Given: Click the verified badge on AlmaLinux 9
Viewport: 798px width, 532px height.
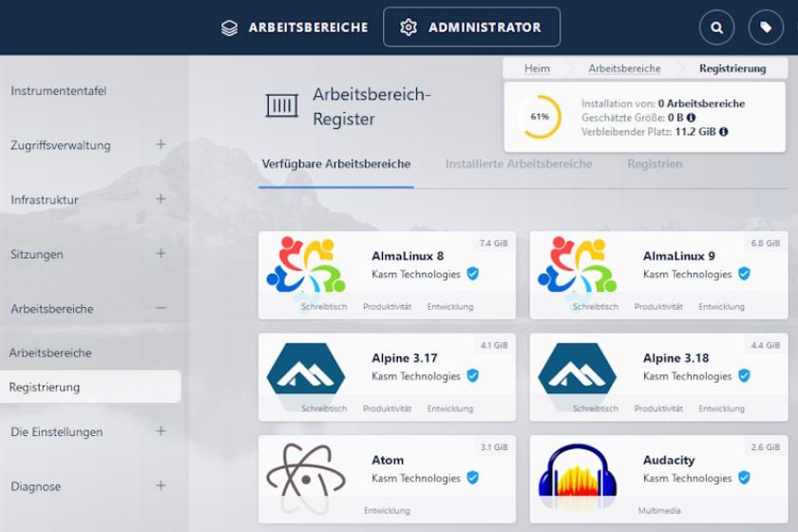Looking at the screenshot, I should (744, 274).
